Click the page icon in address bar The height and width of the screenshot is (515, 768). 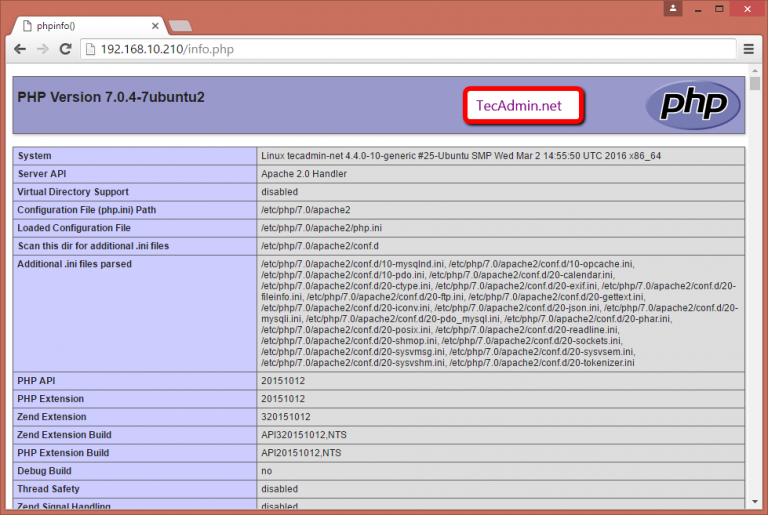pyautogui.click(x=89, y=48)
